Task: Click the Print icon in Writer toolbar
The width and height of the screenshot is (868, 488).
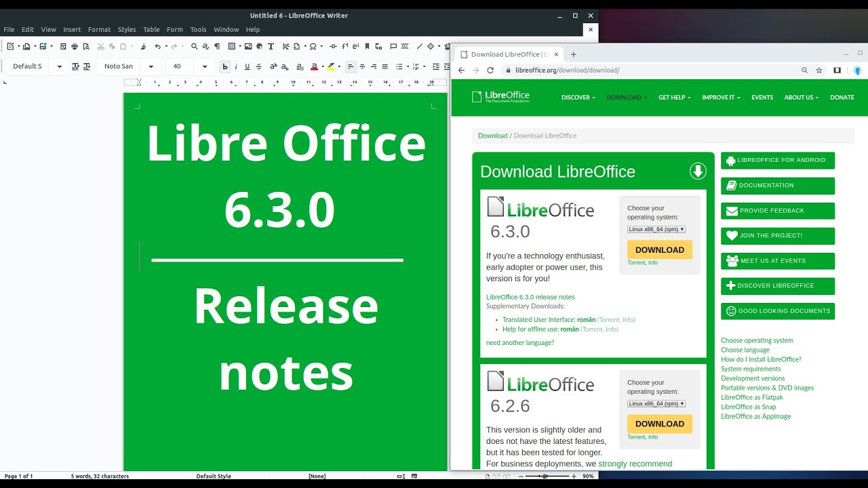Action: click(x=75, y=47)
